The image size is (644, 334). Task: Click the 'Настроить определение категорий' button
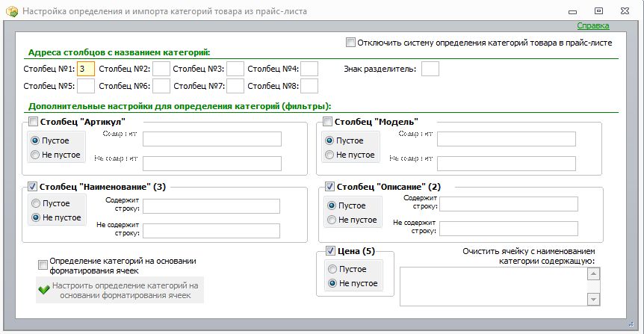[120, 290]
